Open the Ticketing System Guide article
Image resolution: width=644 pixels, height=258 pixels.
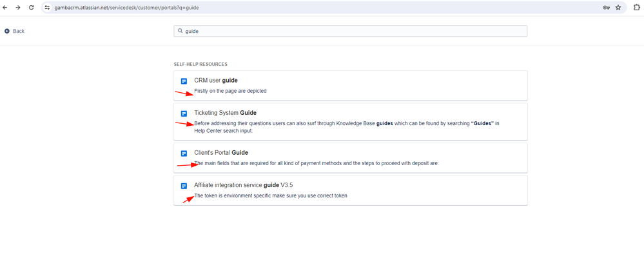coord(226,113)
